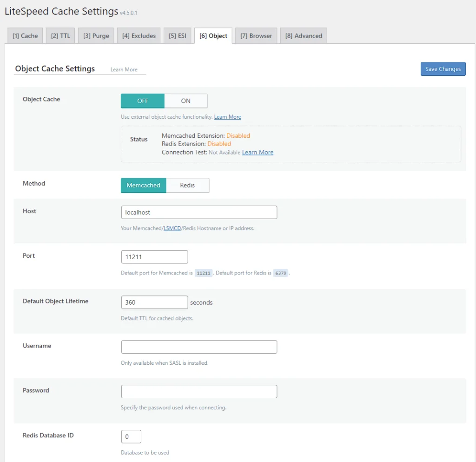Click into the Port field
This screenshot has width=476, height=462.
pos(154,257)
